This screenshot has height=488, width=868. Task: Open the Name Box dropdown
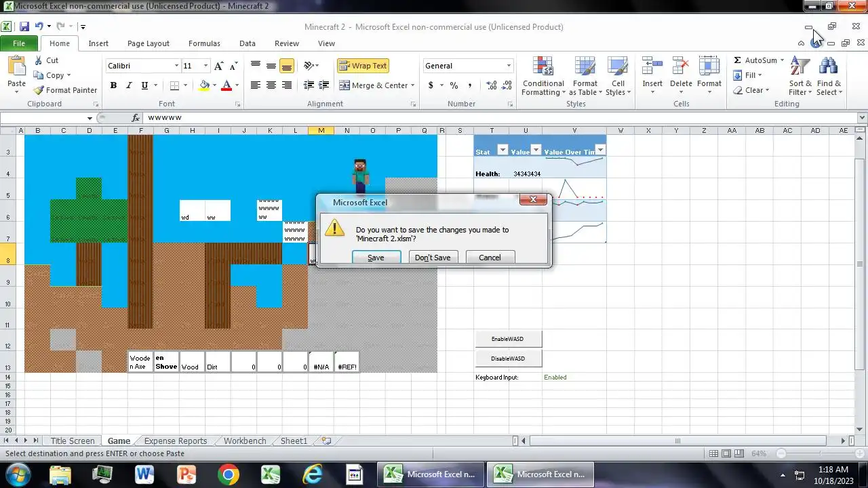[90, 118]
